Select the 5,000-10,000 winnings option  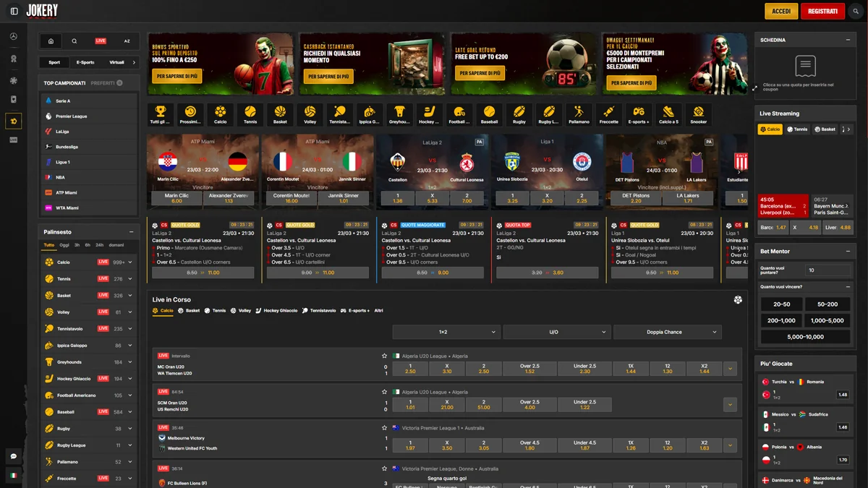click(805, 337)
